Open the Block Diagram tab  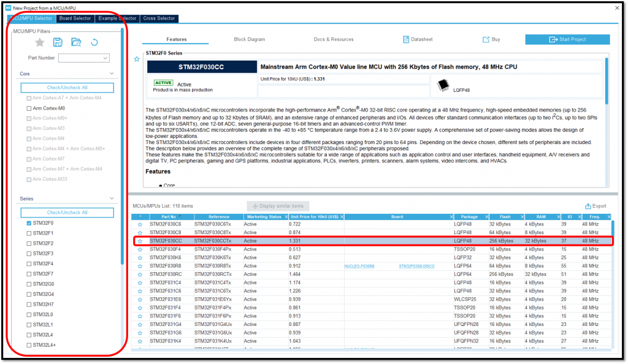[250, 40]
